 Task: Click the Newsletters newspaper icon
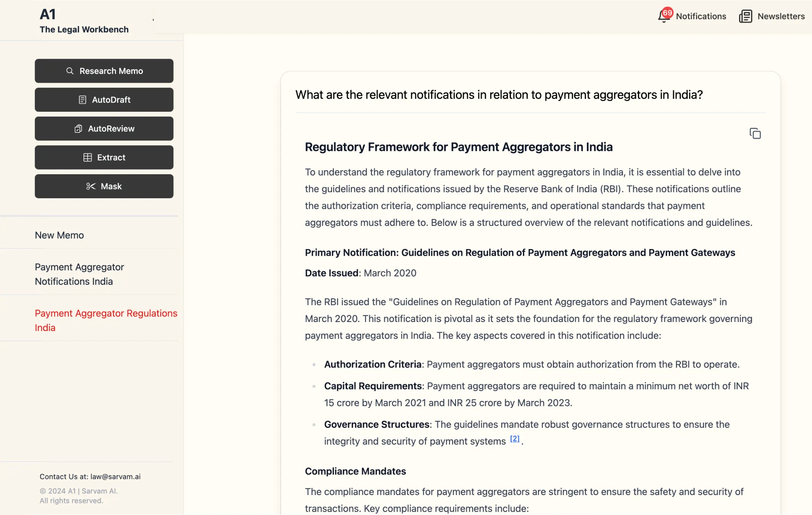click(745, 17)
